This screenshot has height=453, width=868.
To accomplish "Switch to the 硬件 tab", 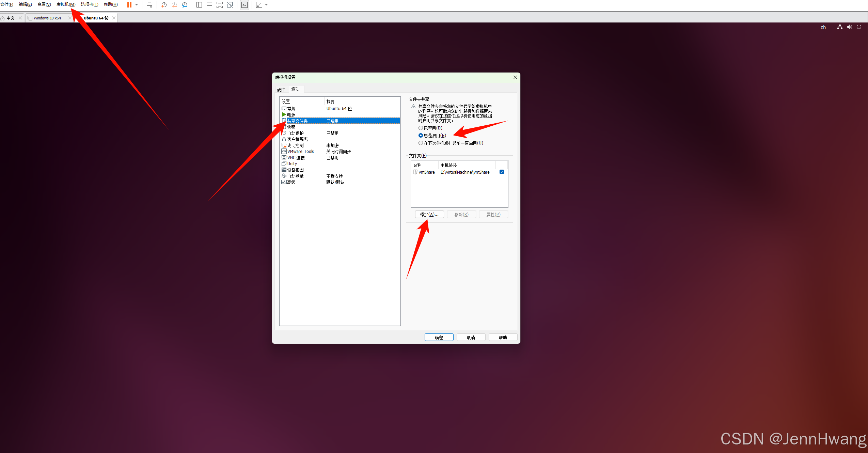I will point(281,90).
